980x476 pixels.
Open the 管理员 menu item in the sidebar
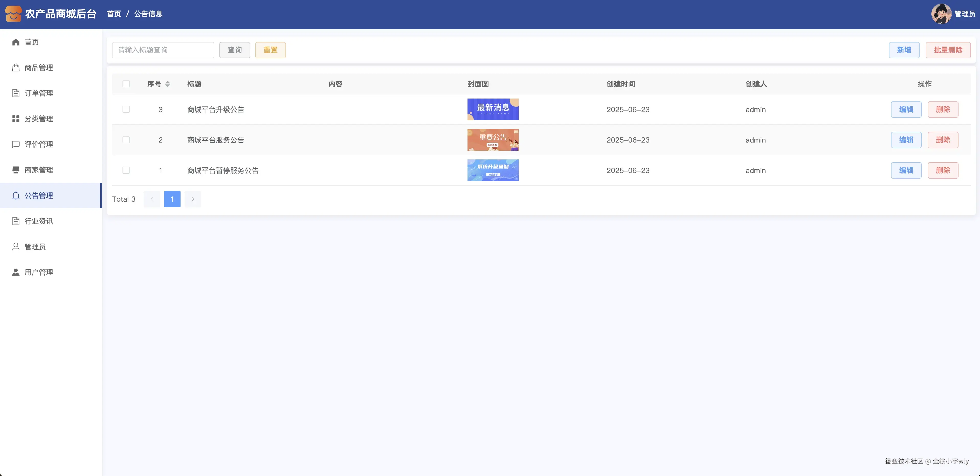click(x=35, y=247)
